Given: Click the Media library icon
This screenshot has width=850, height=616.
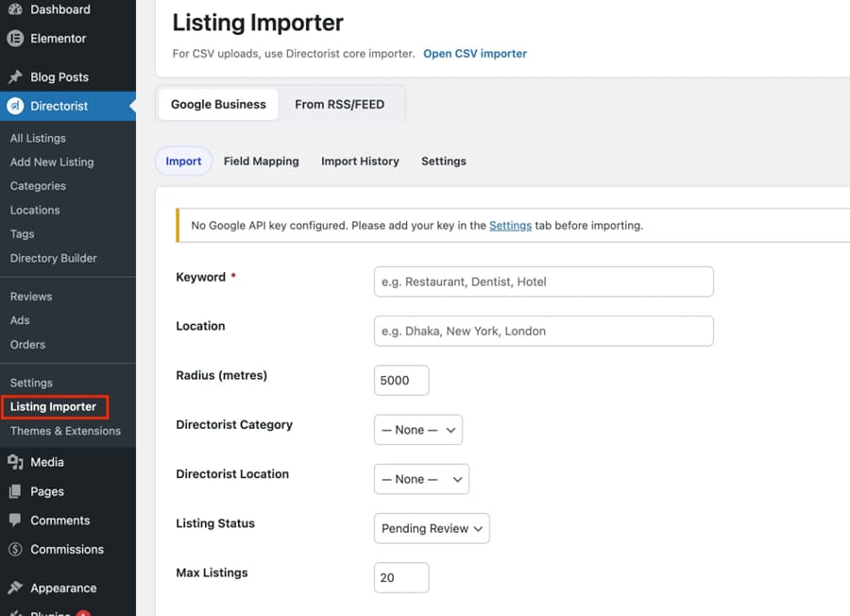Looking at the screenshot, I should click(15, 462).
